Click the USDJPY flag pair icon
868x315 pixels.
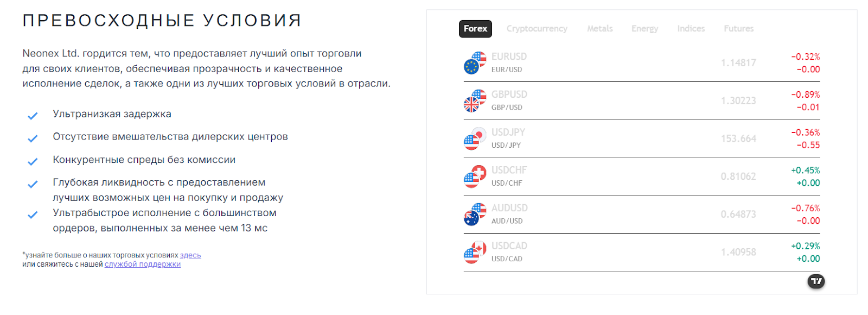[474, 138]
